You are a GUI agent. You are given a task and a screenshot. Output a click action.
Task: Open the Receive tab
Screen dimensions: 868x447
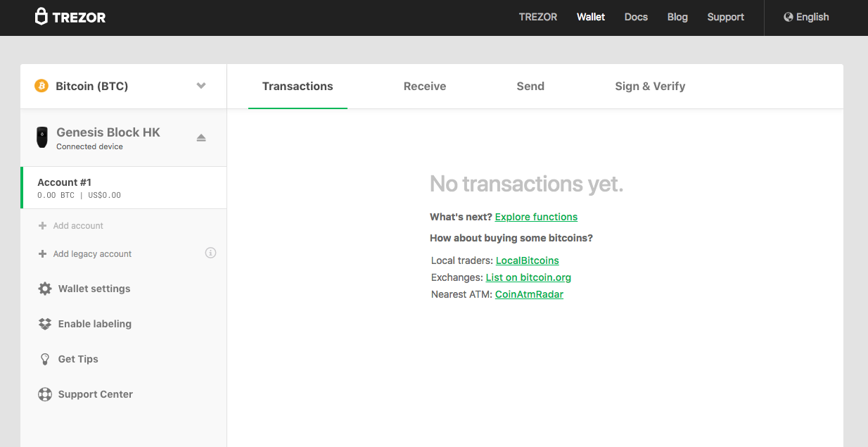(x=425, y=87)
